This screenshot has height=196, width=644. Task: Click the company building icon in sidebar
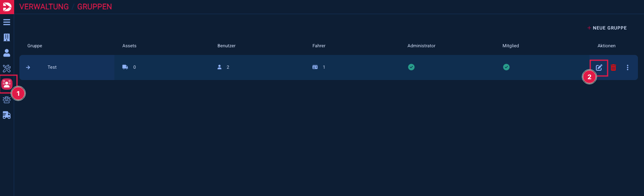coord(7,38)
